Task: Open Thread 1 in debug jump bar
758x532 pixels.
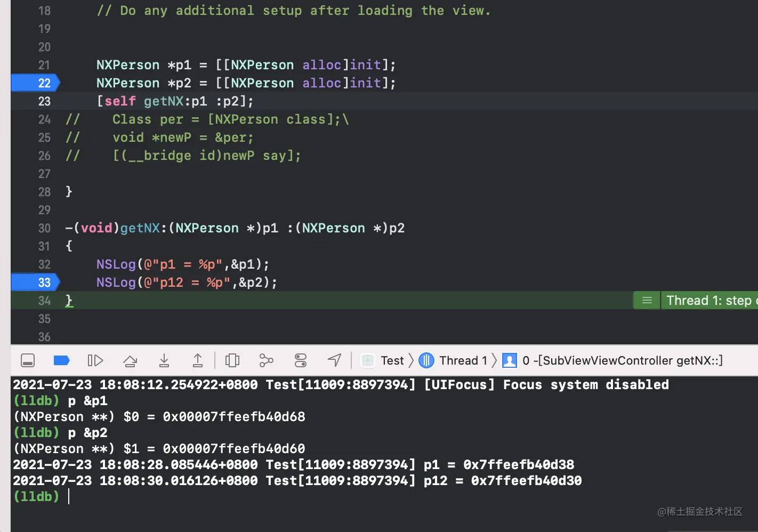Action: coord(454,361)
